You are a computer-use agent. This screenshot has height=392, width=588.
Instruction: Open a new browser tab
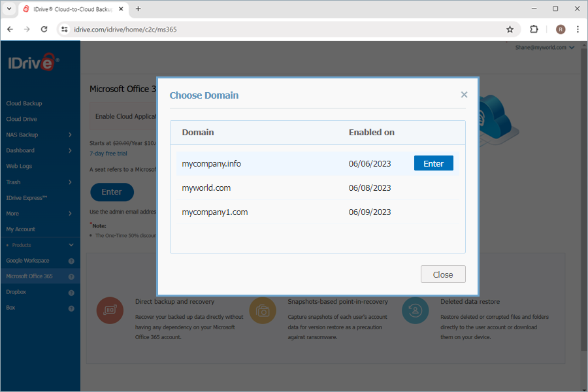click(138, 8)
